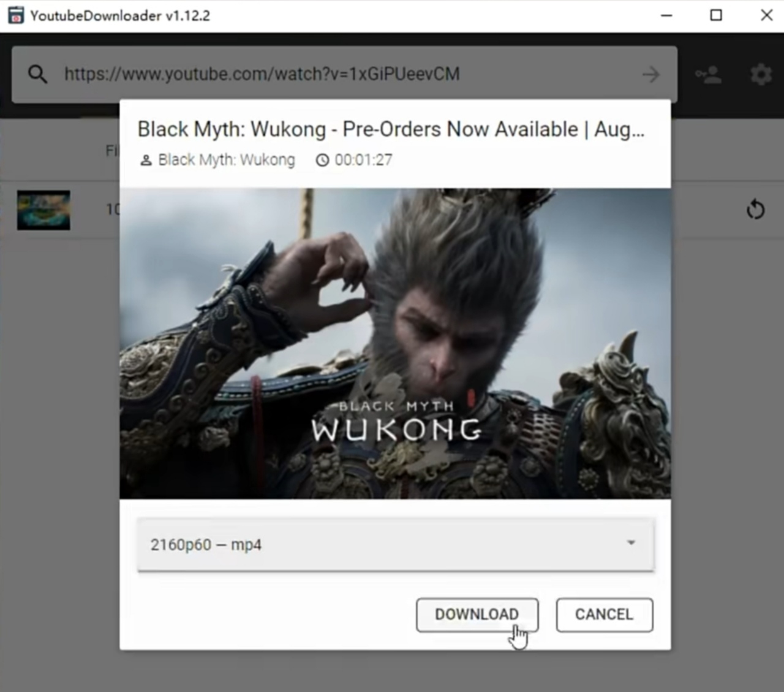Image resolution: width=784 pixels, height=692 pixels.
Task: Minimize the YoutubeDownloader window
Action: point(666,15)
